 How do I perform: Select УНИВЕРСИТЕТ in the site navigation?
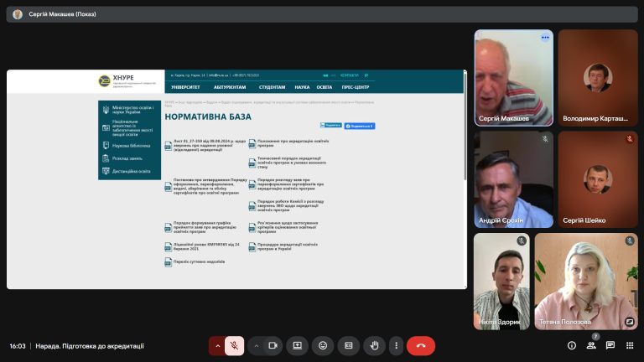tap(185, 86)
